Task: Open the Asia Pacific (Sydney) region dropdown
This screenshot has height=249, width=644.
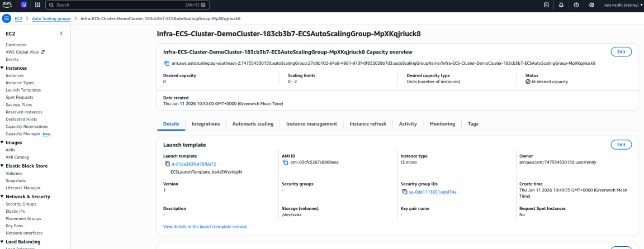Action: 623,5
